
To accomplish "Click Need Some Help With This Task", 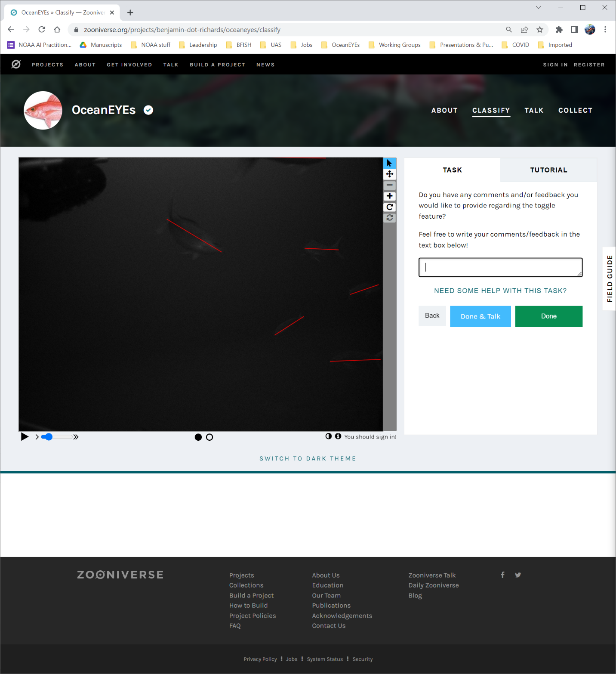I will [500, 291].
